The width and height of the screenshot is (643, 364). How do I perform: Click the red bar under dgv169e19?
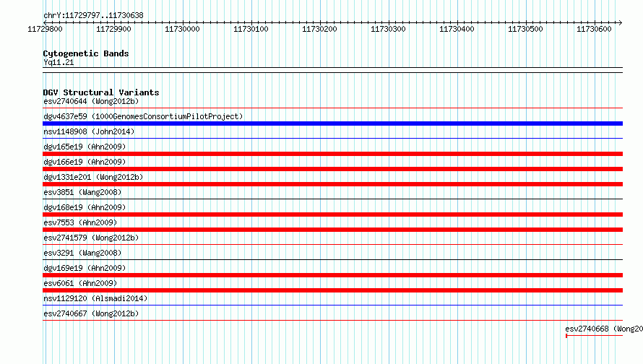(x=332, y=275)
